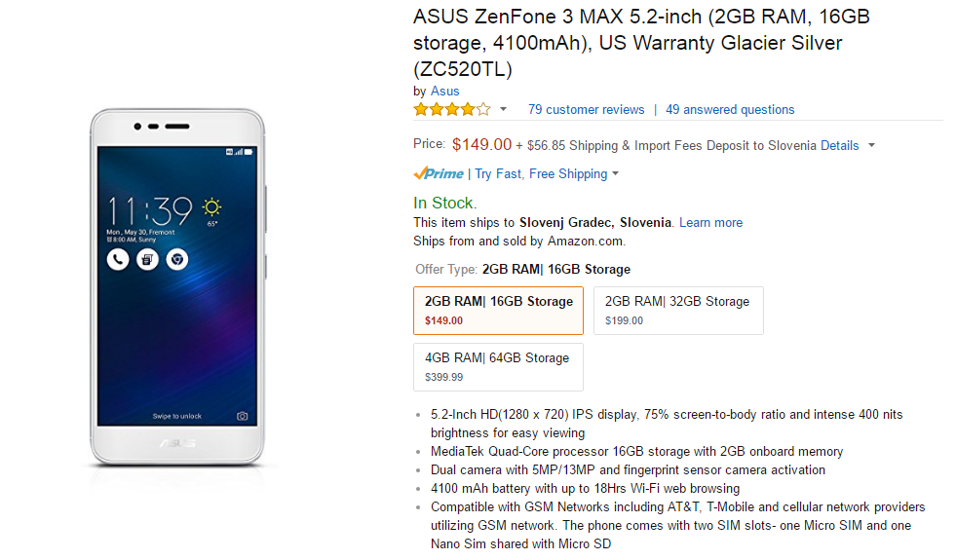This screenshot has width=956, height=560.
Task: Visit the Asus brand link
Action: [x=445, y=92]
